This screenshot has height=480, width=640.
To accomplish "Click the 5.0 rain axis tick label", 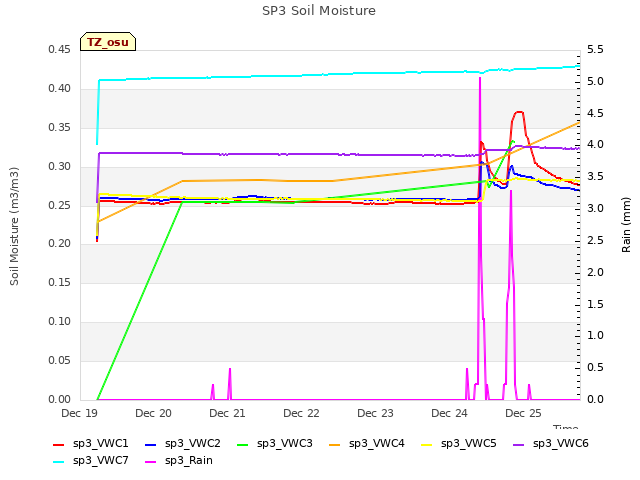I will pyautogui.click(x=595, y=82).
